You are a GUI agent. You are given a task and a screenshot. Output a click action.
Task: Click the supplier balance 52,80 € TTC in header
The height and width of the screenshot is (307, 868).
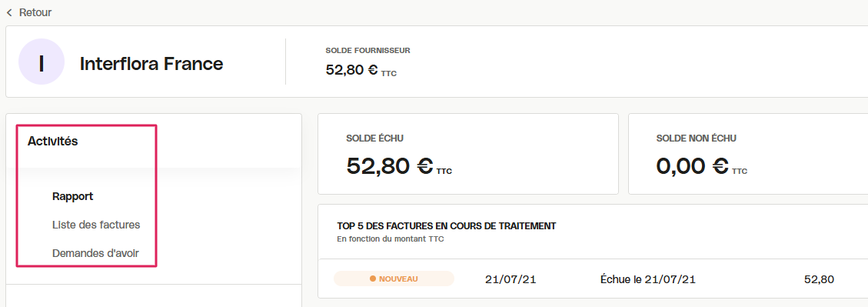[361, 72]
